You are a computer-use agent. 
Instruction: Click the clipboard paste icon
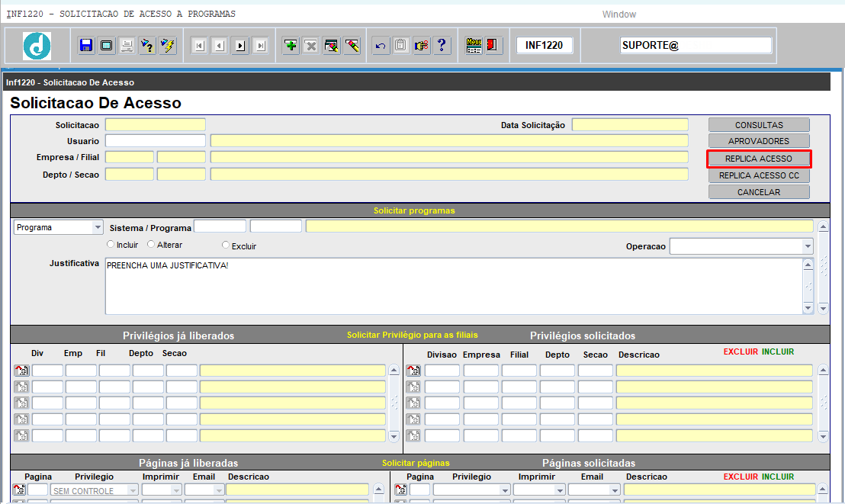pyautogui.click(x=401, y=45)
